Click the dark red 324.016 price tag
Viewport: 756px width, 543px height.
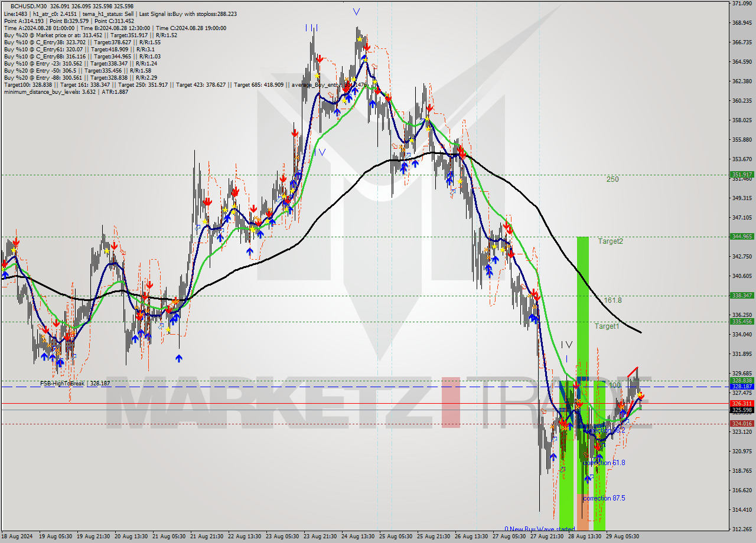pyautogui.click(x=742, y=424)
